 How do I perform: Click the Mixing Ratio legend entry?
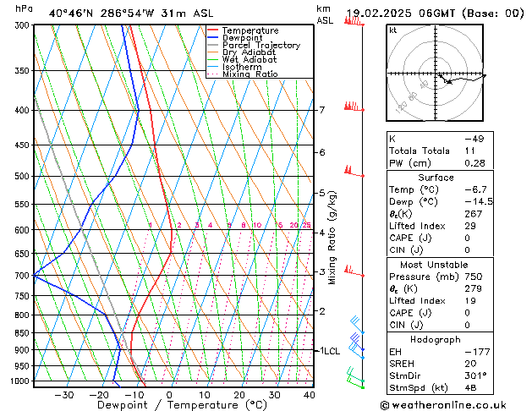(243, 74)
